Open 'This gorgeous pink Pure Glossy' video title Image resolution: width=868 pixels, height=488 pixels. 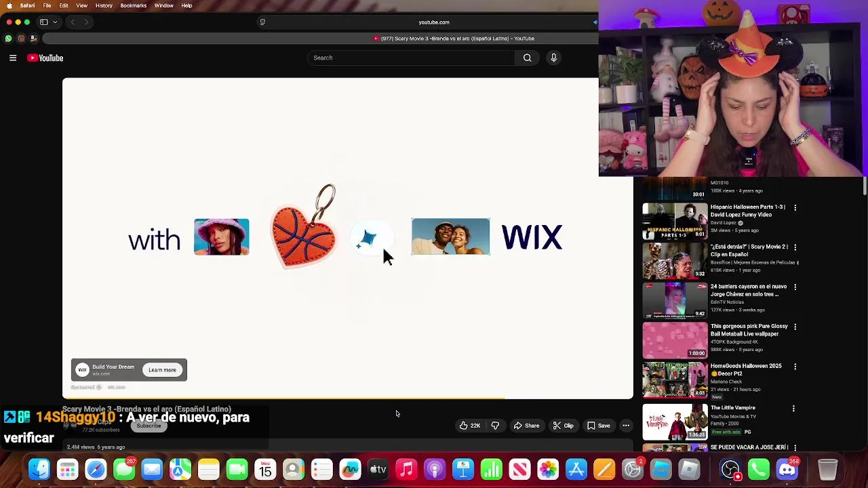749,330
